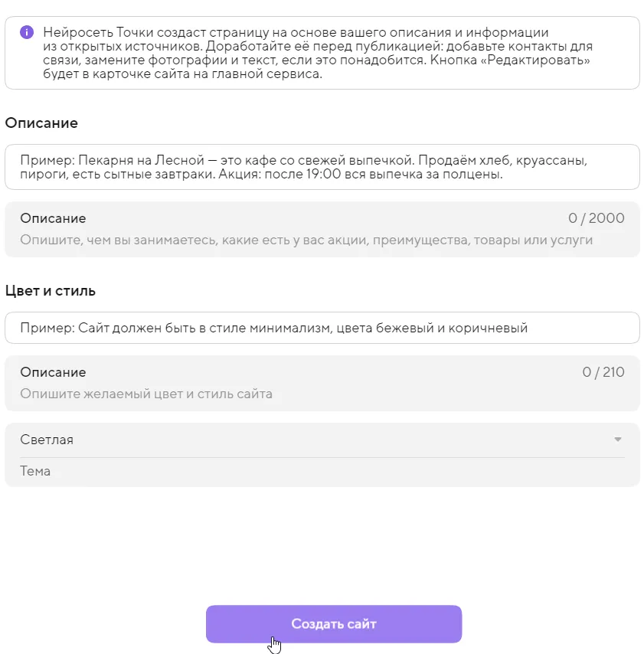Click the minimalism style example box
The width and height of the screenshot is (644, 654).
[x=322, y=328]
